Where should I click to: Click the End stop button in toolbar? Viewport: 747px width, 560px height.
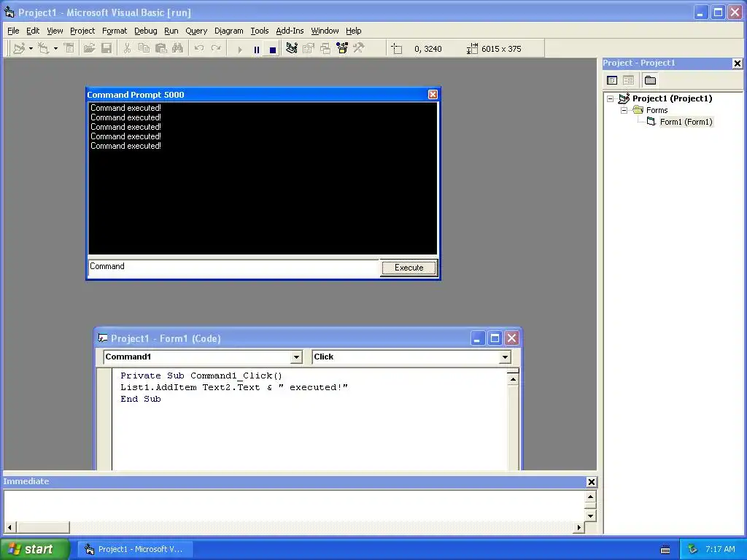pos(273,49)
